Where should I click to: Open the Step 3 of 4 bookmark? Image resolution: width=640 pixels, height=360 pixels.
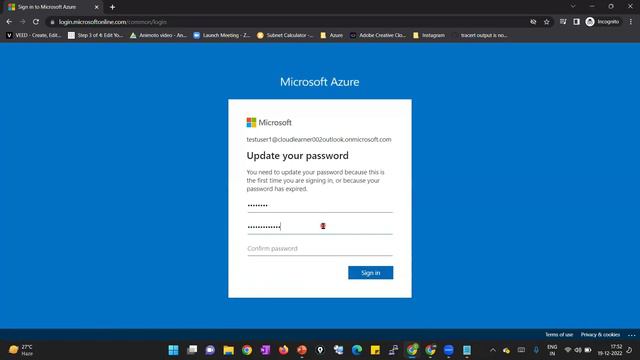click(x=96, y=36)
